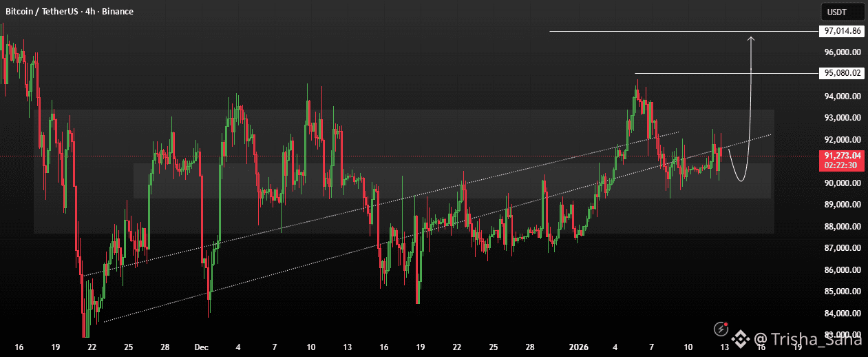The width and height of the screenshot is (868, 357).
Task: Select the 97,014.86 price level label
Action: (x=843, y=31)
